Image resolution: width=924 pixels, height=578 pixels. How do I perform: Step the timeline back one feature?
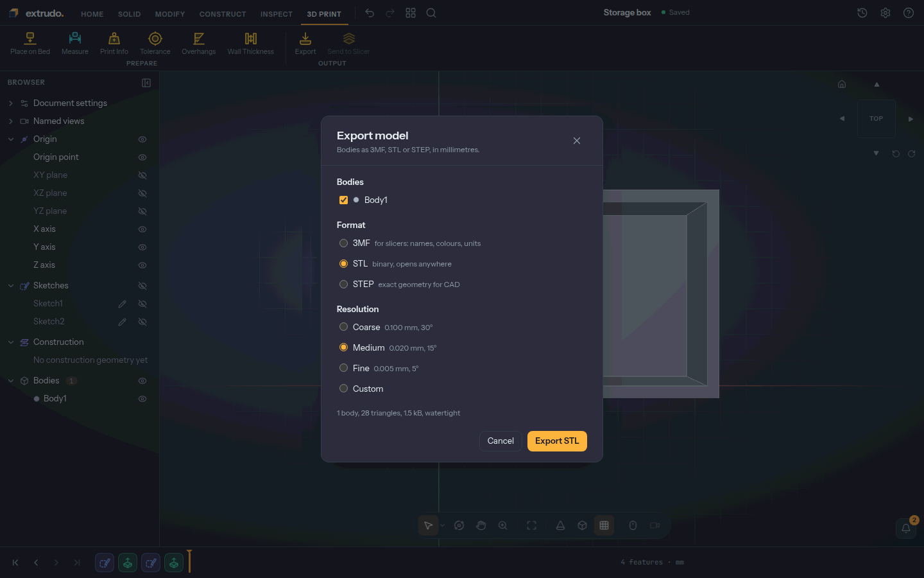[36, 563]
